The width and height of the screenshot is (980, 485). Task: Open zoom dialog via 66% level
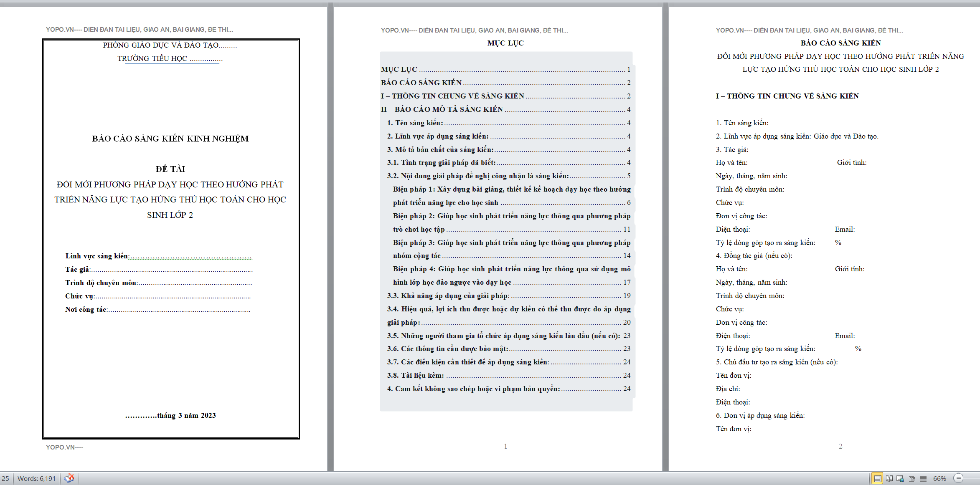tap(940, 479)
